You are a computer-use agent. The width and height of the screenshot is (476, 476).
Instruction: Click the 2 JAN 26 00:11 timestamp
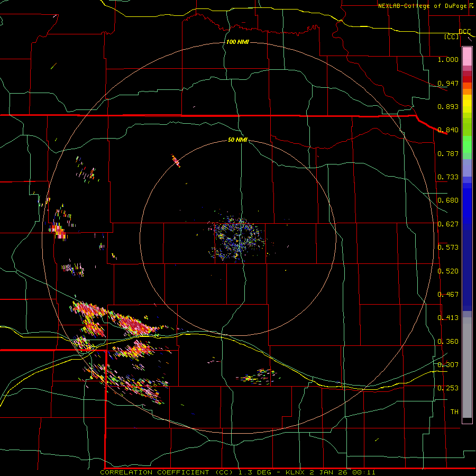click(x=343, y=472)
